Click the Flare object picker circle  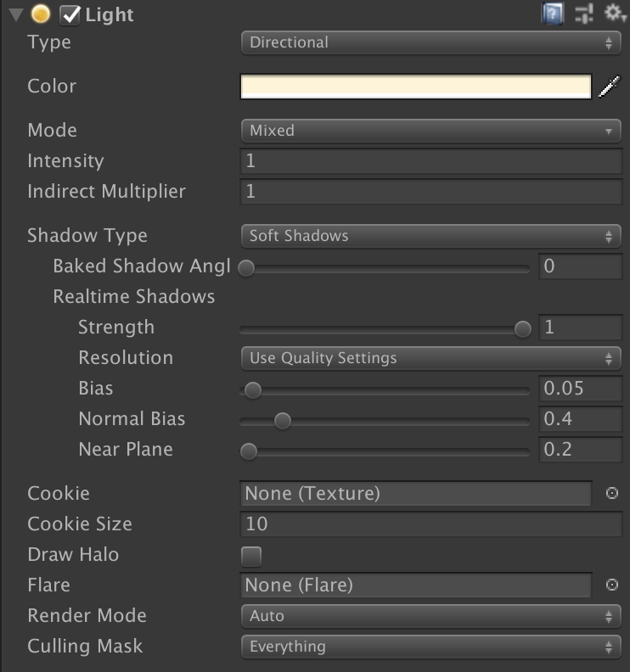click(612, 585)
